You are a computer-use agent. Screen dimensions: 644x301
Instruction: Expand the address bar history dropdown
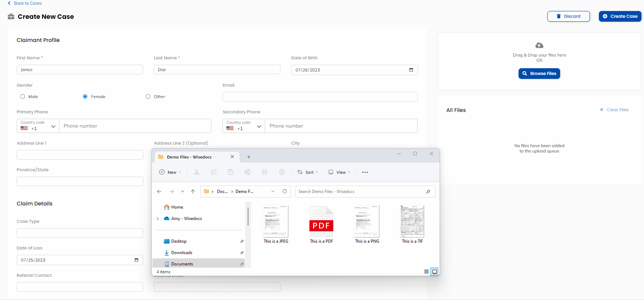click(x=273, y=191)
